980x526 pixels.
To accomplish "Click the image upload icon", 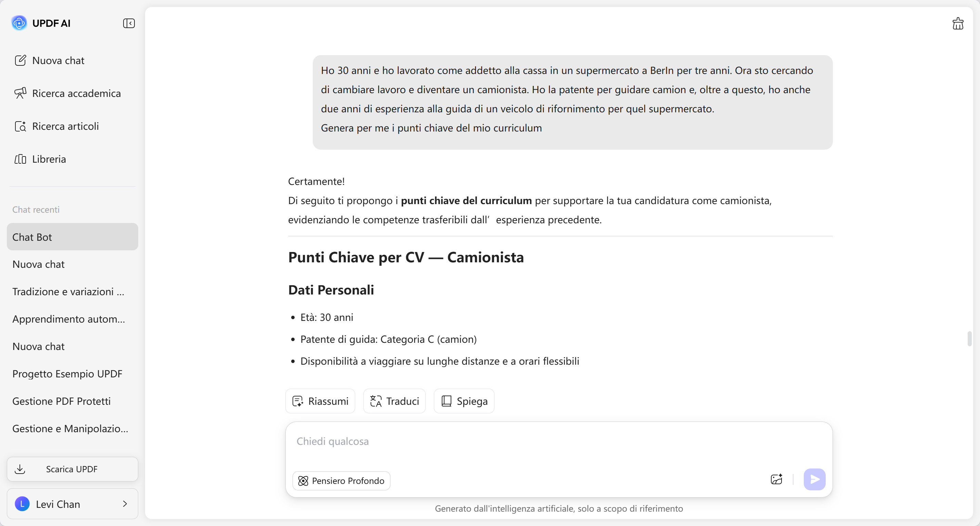I will 776,479.
